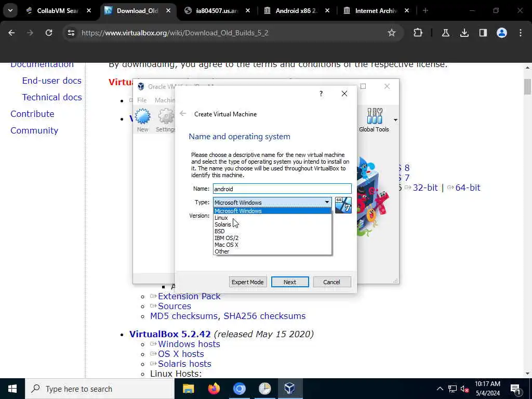Screen dimensions: 532x399
Task: Open the Sources link
Action: point(175,306)
